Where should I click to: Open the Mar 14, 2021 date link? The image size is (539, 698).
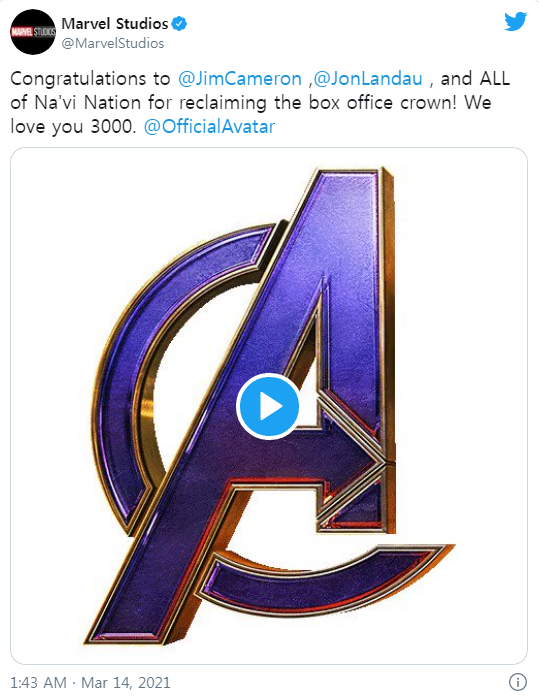(126, 682)
